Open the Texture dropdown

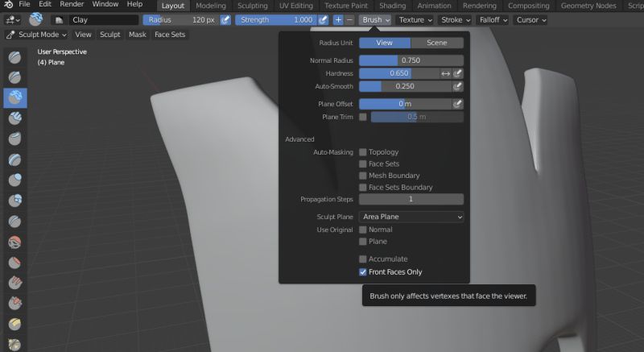point(415,19)
